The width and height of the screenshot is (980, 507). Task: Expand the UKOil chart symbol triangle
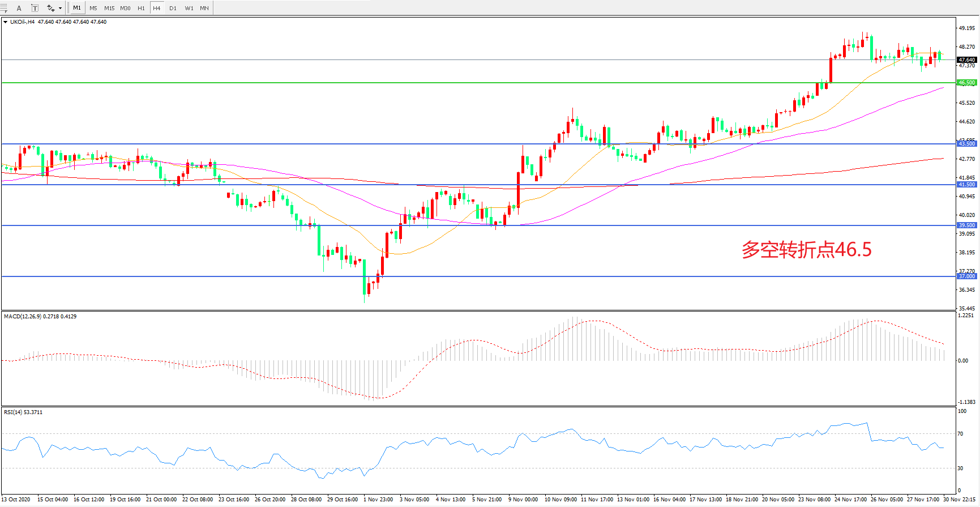point(5,22)
